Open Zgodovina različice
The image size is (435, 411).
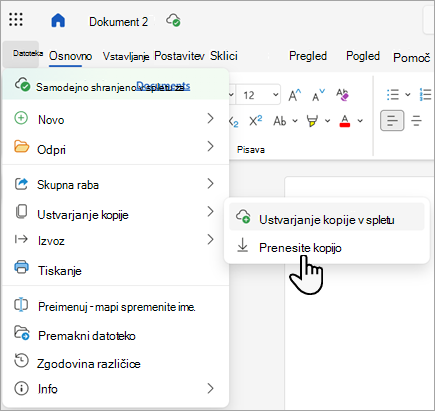coord(115,363)
